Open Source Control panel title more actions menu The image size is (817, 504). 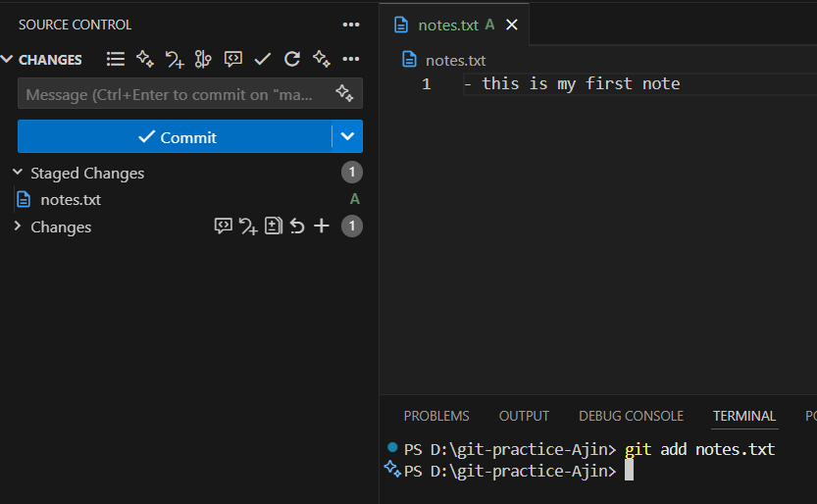pos(350,25)
